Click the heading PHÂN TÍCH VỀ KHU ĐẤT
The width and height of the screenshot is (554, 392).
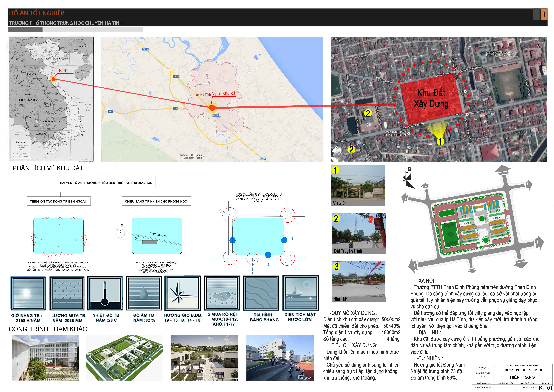48,168
